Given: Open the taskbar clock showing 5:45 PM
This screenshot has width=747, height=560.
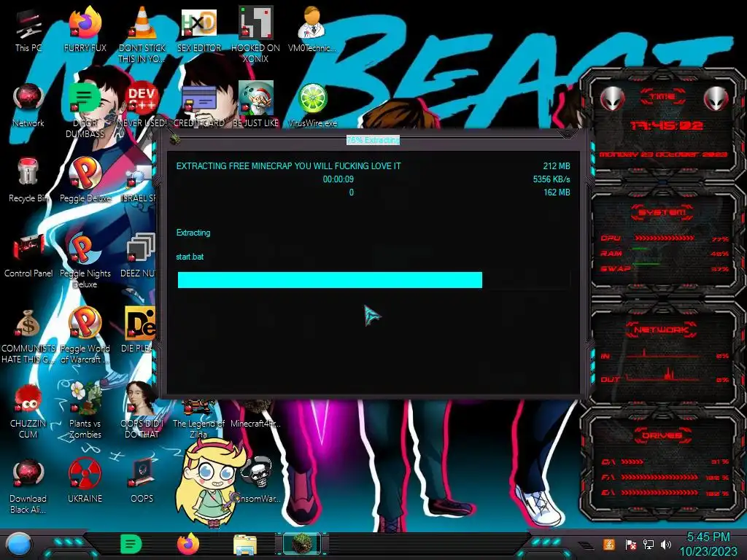Looking at the screenshot, I should [708, 544].
